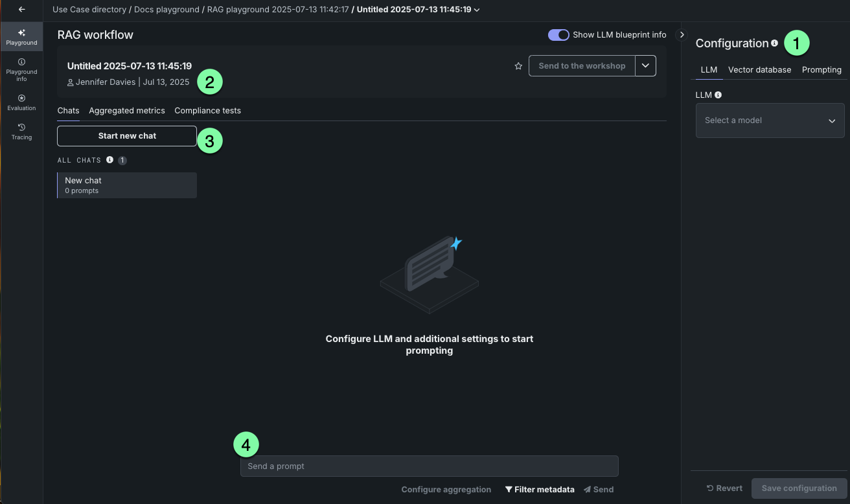Click the Send a prompt input field
The height and width of the screenshot is (504, 850).
429,466
